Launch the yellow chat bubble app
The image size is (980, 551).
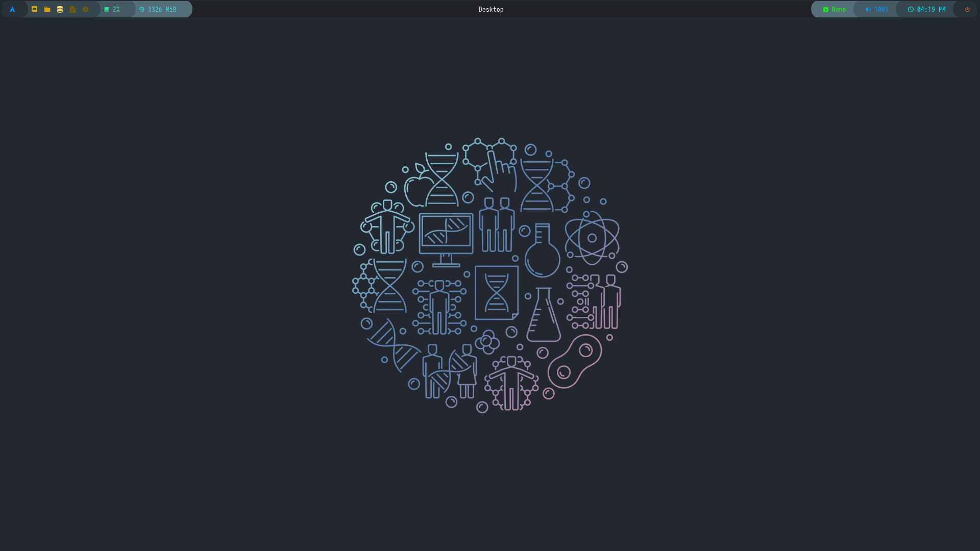click(35, 9)
